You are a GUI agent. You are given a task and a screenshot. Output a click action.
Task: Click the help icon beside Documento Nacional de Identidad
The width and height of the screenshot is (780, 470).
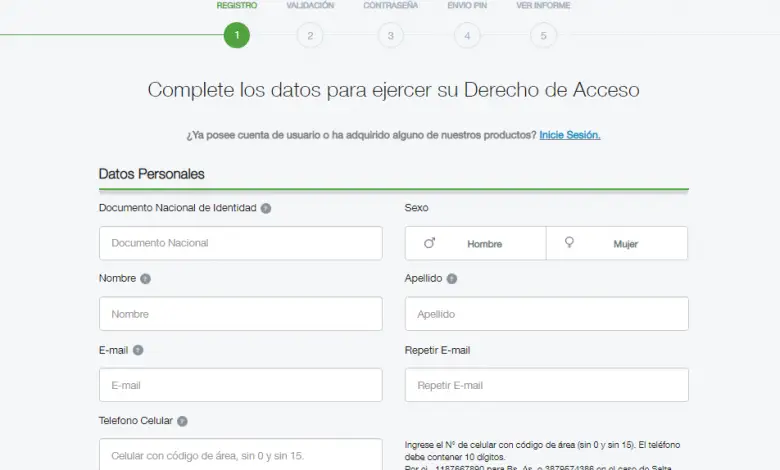(x=266, y=208)
